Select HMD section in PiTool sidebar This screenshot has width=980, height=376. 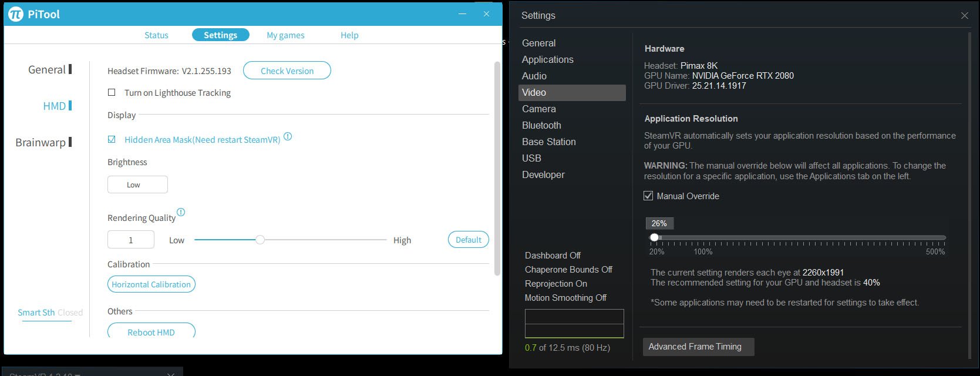(57, 106)
